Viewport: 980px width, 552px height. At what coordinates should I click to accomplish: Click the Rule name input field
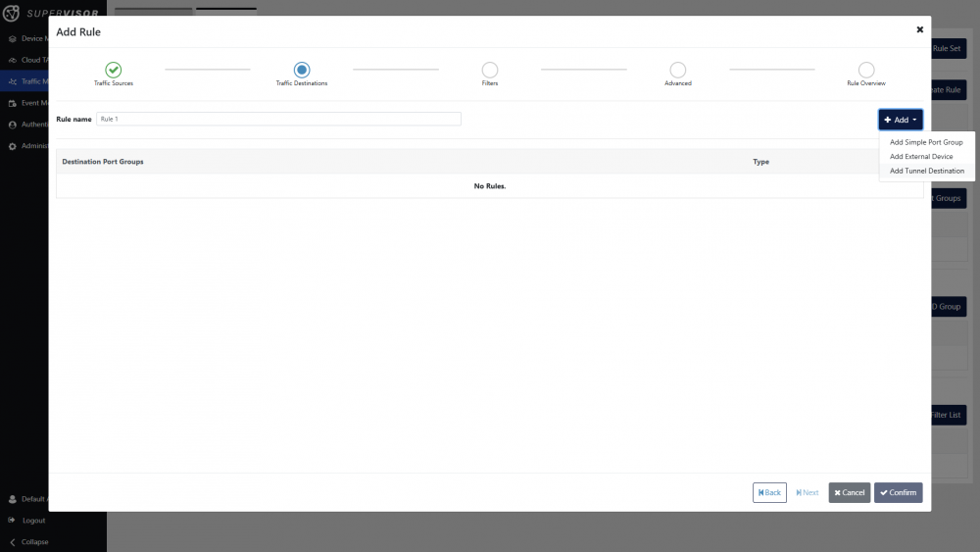(278, 119)
